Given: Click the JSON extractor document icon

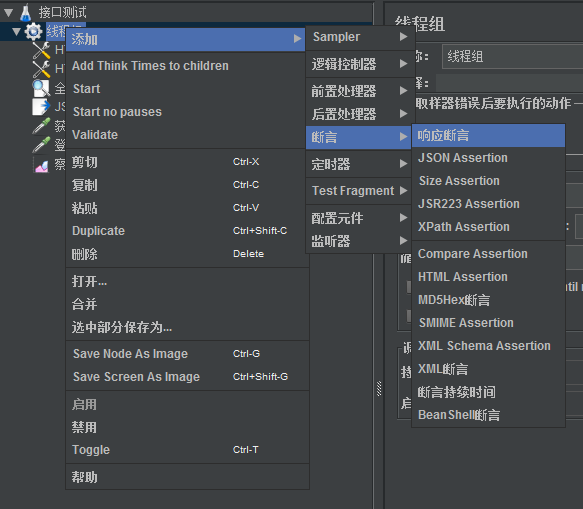Looking at the screenshot, I should tap(41, 107).
